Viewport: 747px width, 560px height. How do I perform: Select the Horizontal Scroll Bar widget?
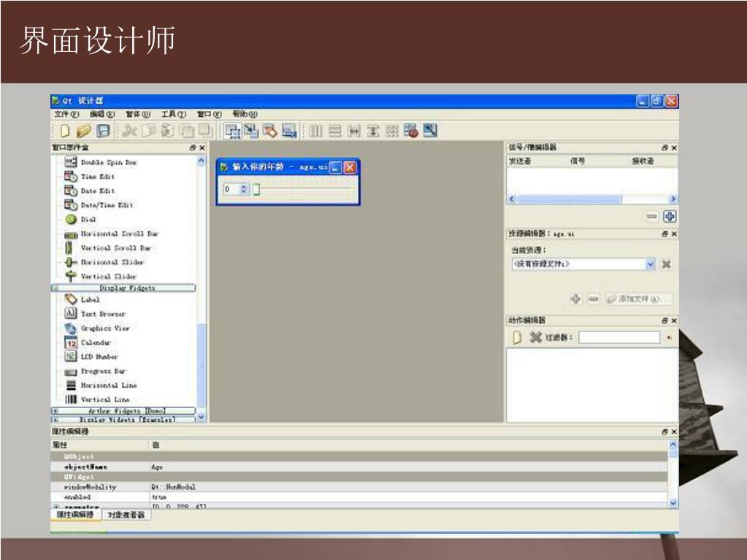111,234
